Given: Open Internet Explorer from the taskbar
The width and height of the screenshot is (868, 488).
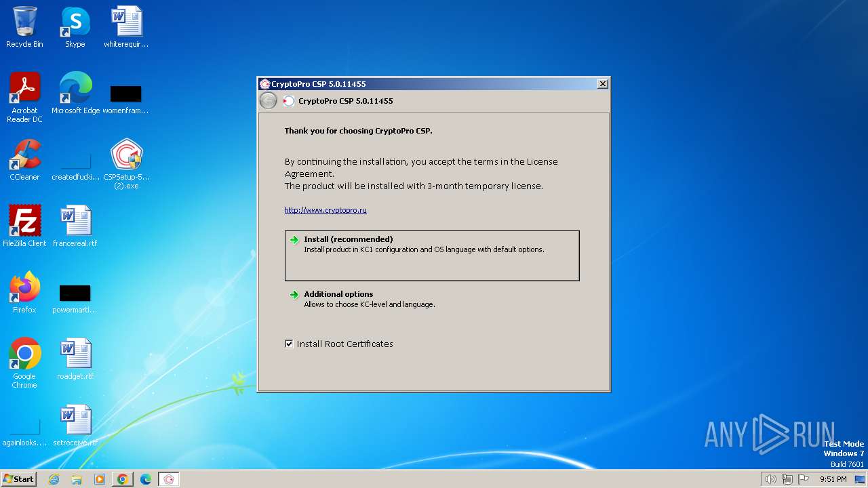Looking at the screenshot, I should tap(54, 479).
